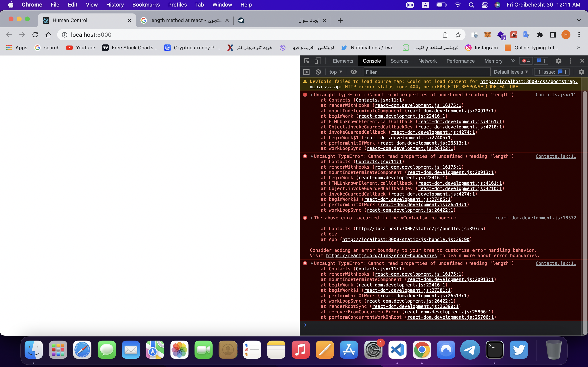The height and width of the screenshot is (367, 588).
Task: Bookmark this page with the star icon
Action: 458,35
